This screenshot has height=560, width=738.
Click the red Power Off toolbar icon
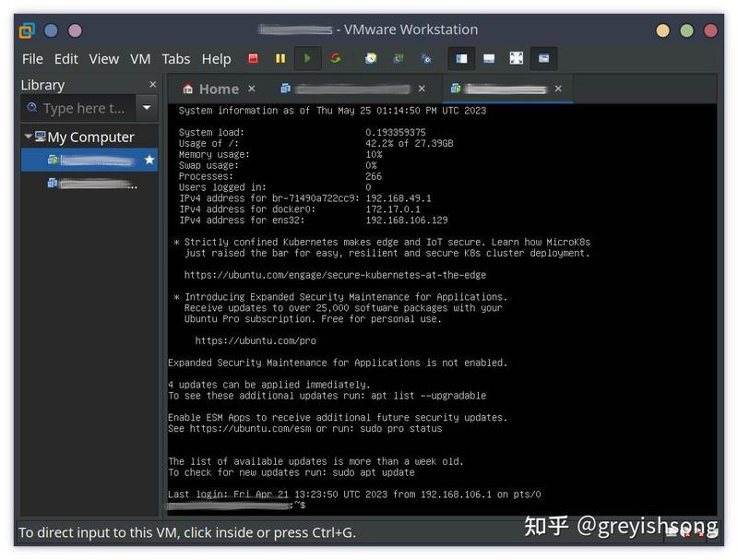pyautogui.click(x=253, y=58)
